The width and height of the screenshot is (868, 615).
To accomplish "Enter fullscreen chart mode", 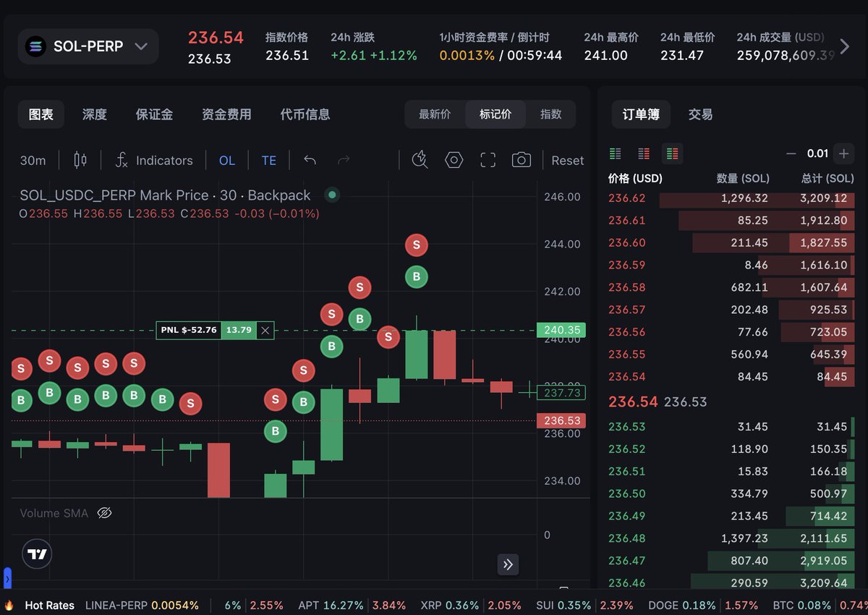I will (488, 160).
